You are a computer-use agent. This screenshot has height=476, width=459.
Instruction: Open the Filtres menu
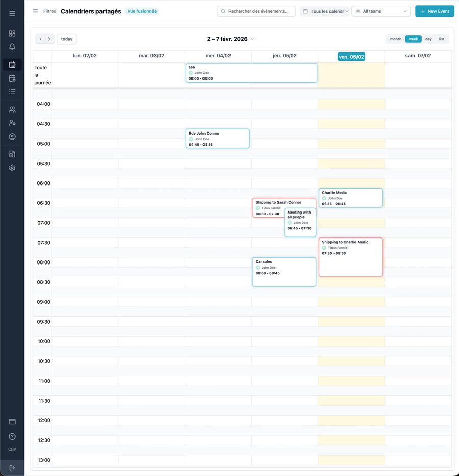49,10
